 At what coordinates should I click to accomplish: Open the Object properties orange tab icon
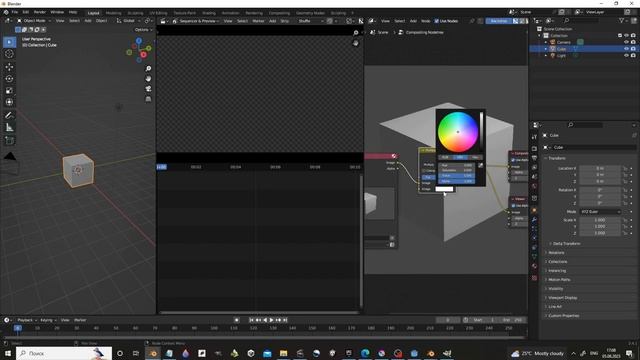point(534,210)
